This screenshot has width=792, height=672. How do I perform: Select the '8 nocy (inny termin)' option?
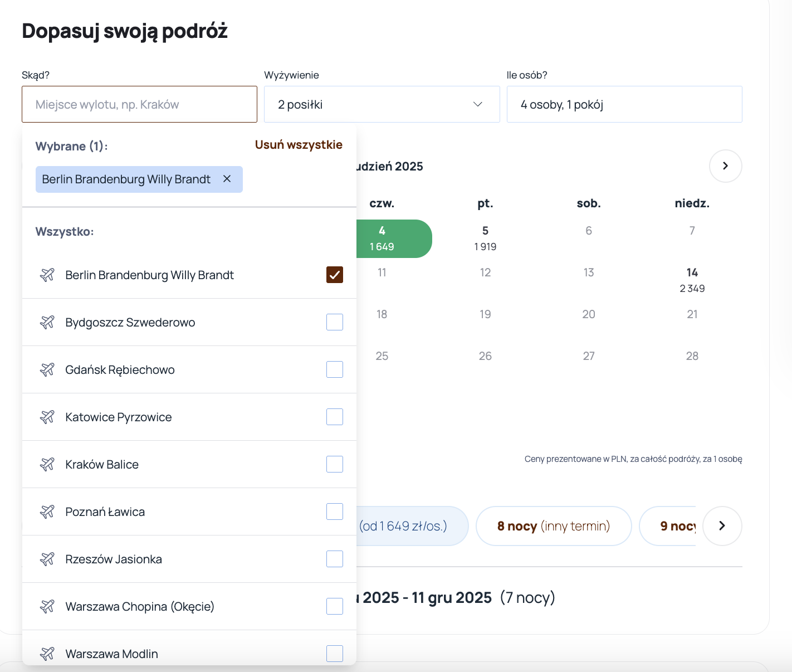pyautogui.click(x=554, y=526)
